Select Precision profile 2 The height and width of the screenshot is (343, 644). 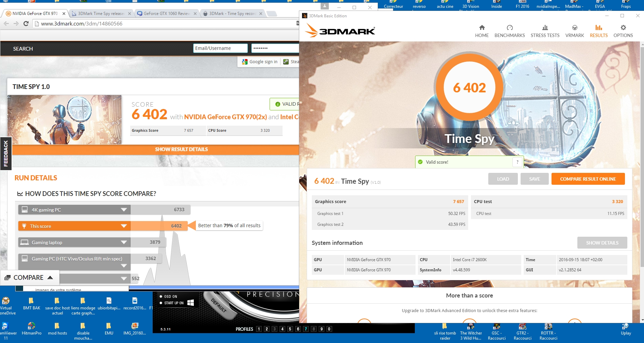pyautogui.click(x=267, y=329)
